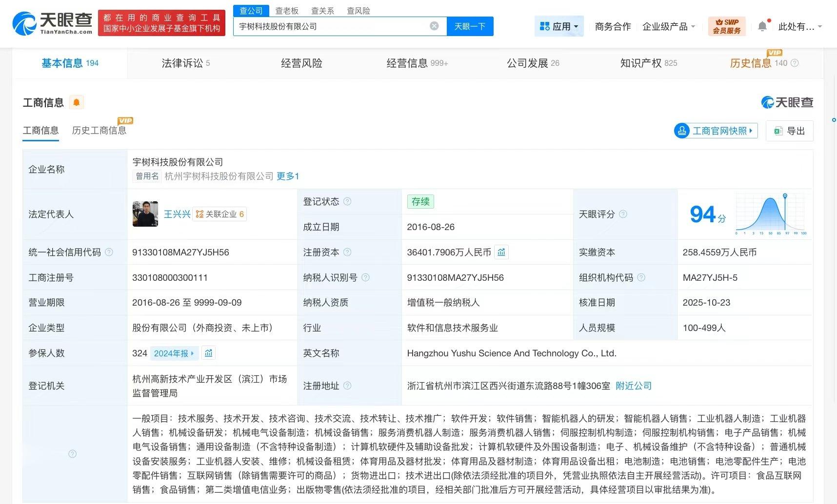Expand 更多1 to see former company names
The width and height of the screenshot is (837, 504).
click(x=287, y=176)
